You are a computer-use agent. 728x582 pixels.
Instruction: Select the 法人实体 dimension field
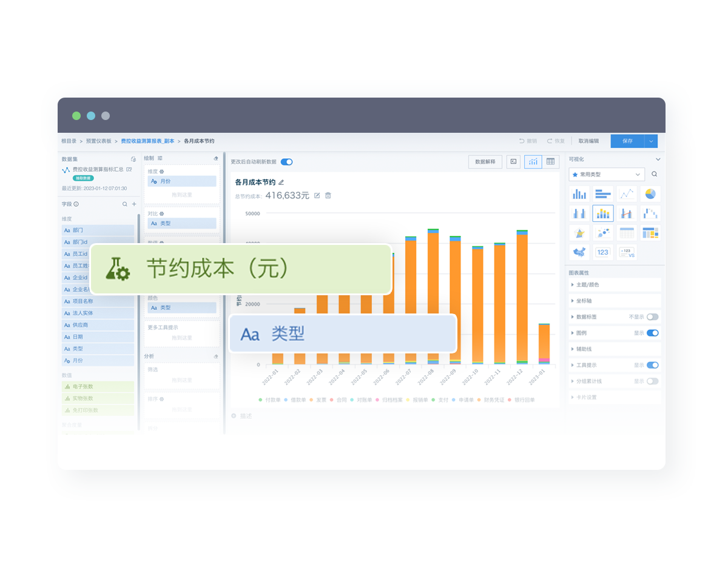click(98, 313)
